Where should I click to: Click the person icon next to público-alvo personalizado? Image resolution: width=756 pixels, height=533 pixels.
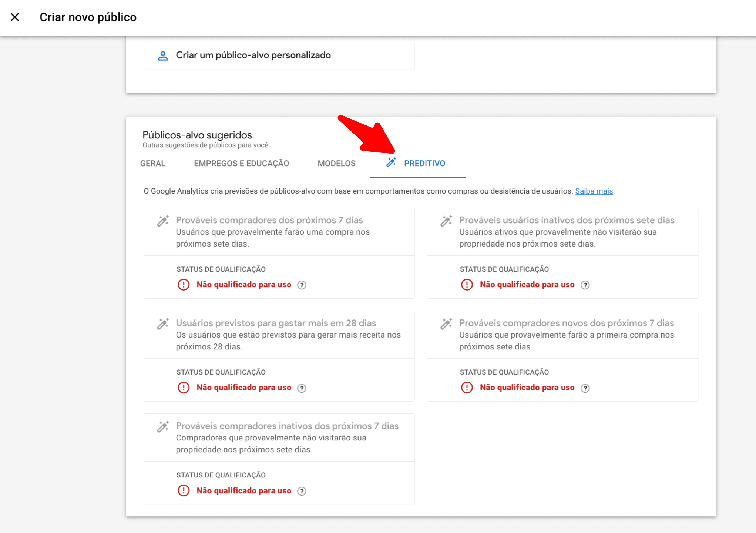point(163,55)
